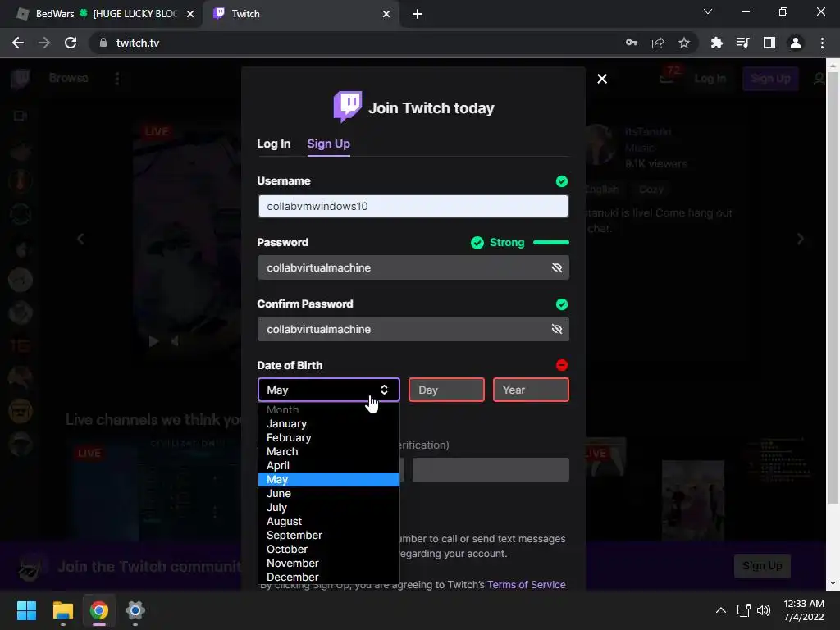Bookmark this page with the star icon

click(x=684, y=43)
